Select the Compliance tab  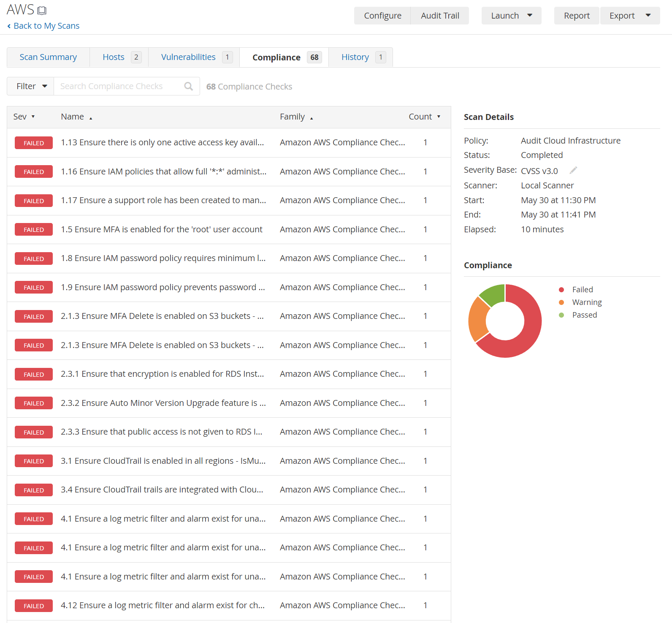284,57
